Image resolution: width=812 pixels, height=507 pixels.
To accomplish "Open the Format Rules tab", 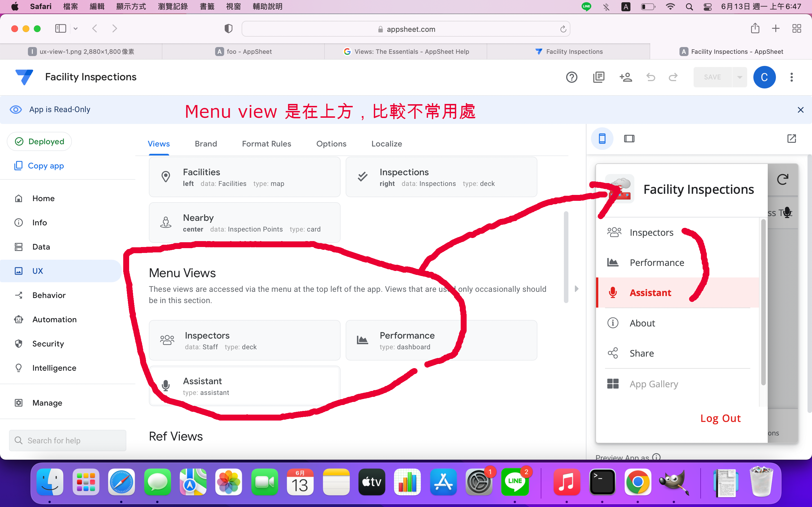I will pos(266,144).
